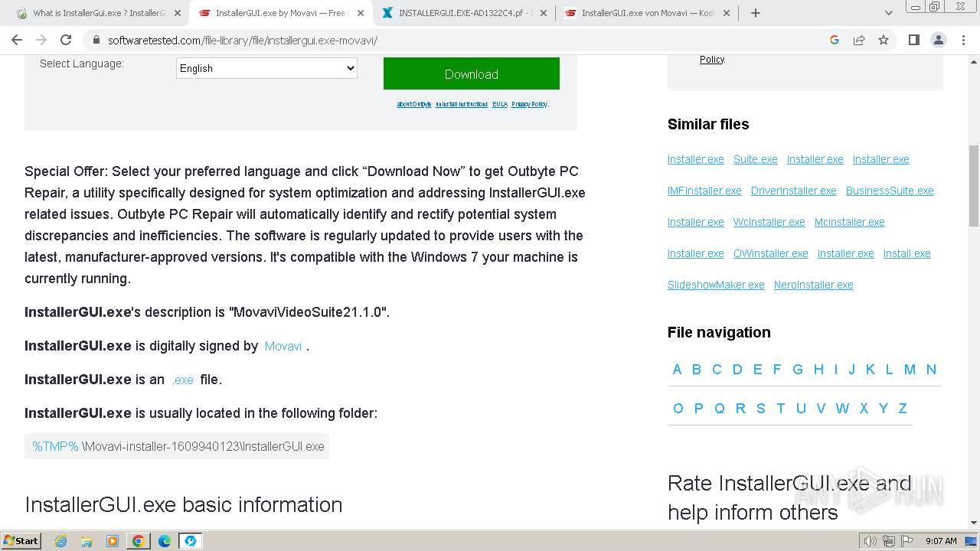The width and height of the screenshot is (980, 551).
Task: Click the address bar URL
Action: pos(242,41)
